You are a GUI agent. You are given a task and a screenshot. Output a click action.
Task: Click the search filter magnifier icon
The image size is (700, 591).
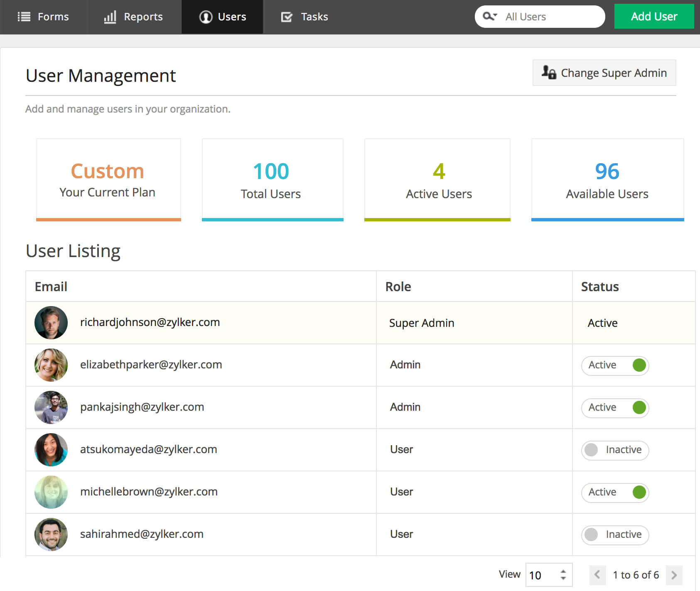[489, 16]
